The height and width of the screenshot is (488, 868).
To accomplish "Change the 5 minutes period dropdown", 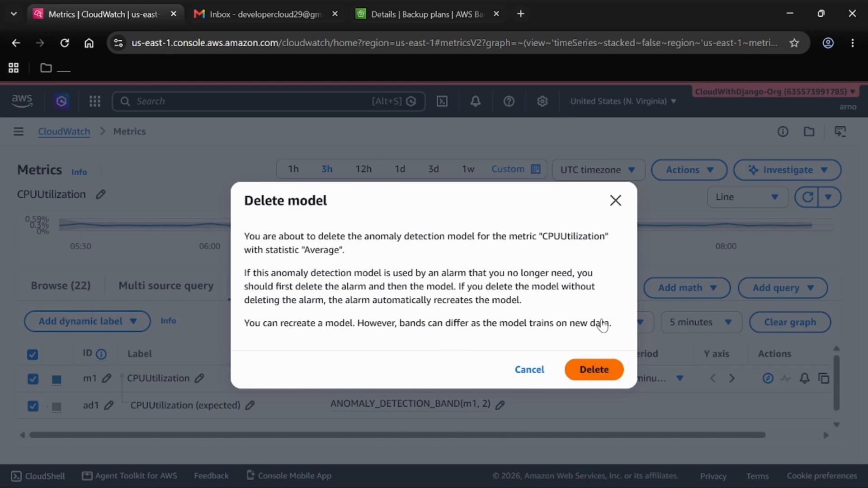I will pyautogui.click(x=701, y=322).
